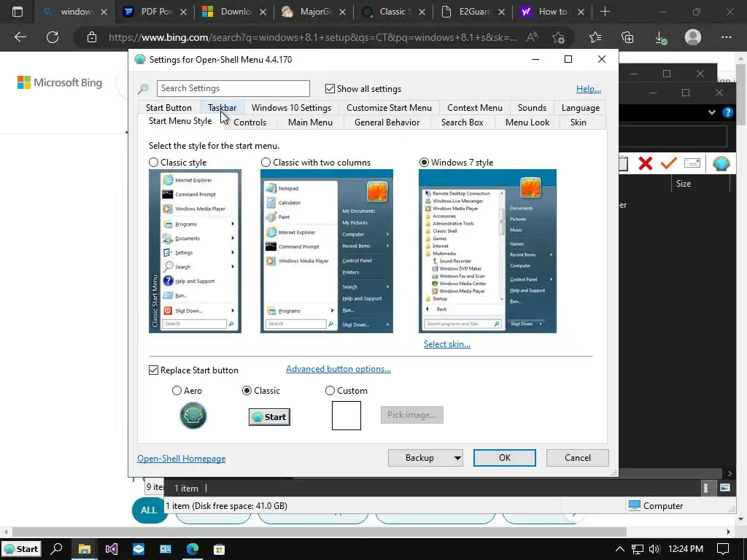Image resolution: width=747 pixels, height=560 pixels.
Task: Choose Aero start button radio
Action: tap(177, 391)
